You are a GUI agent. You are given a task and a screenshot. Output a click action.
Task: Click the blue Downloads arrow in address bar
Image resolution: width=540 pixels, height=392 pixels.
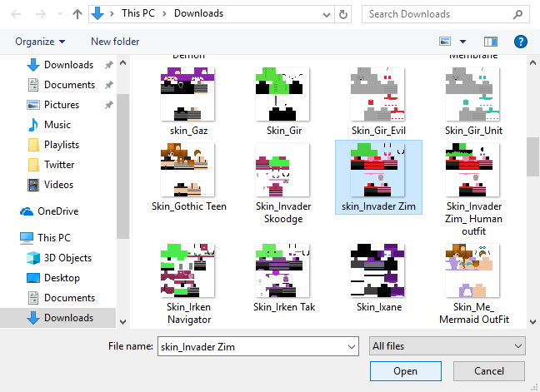[97, 14]
